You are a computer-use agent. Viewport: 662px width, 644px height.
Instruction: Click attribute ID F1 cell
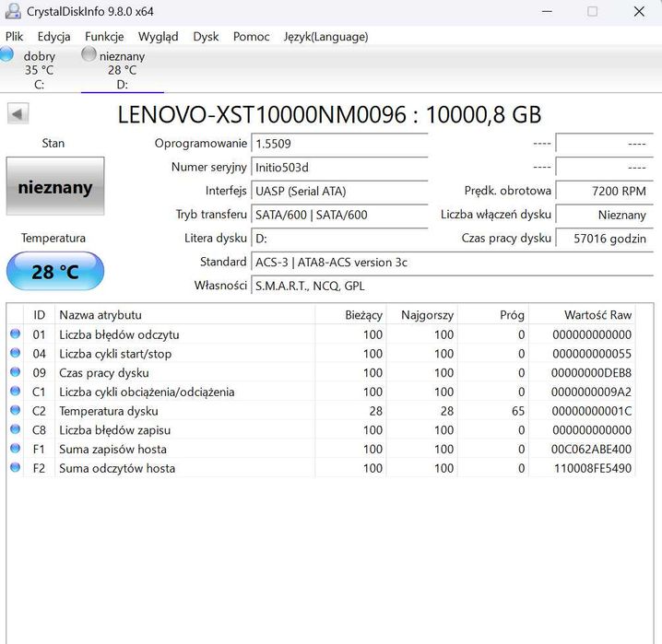(39, 450)
